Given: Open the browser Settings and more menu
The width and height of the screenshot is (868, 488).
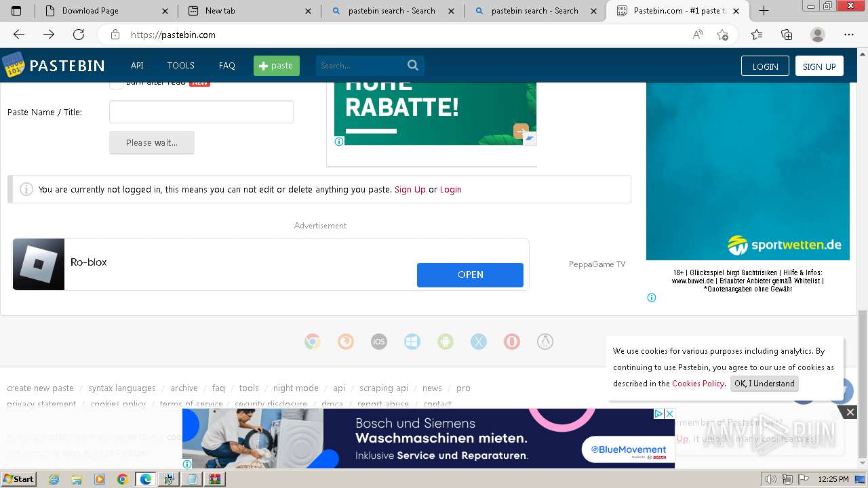Looking at the screenshot, I should pyautogui.click(x=849, y=35).
